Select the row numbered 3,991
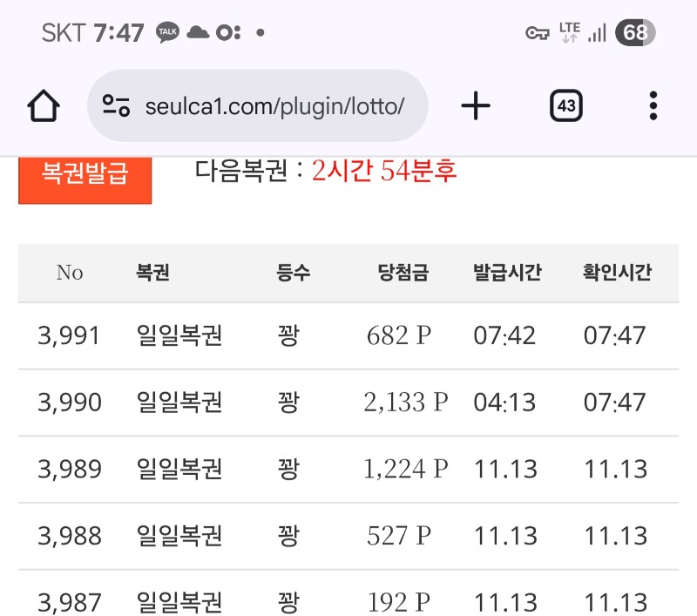This screenshot has height=616, width=697. (70, 335)
